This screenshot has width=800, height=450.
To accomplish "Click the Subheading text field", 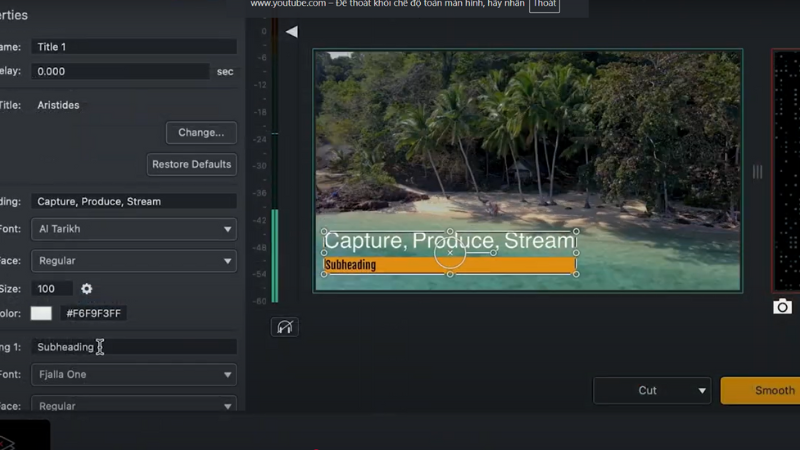I will (x=134, y=347).
